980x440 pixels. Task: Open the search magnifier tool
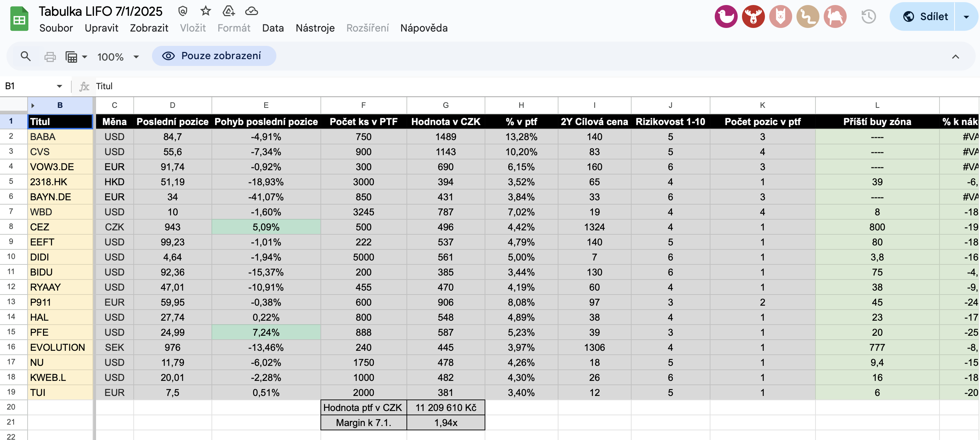click(x=25, y=57)
